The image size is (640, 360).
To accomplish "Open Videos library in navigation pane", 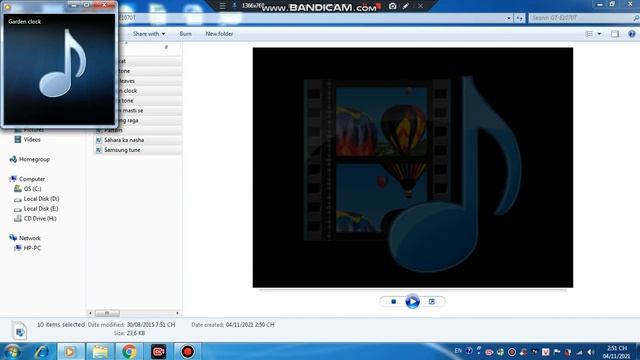I will point(32,140).
